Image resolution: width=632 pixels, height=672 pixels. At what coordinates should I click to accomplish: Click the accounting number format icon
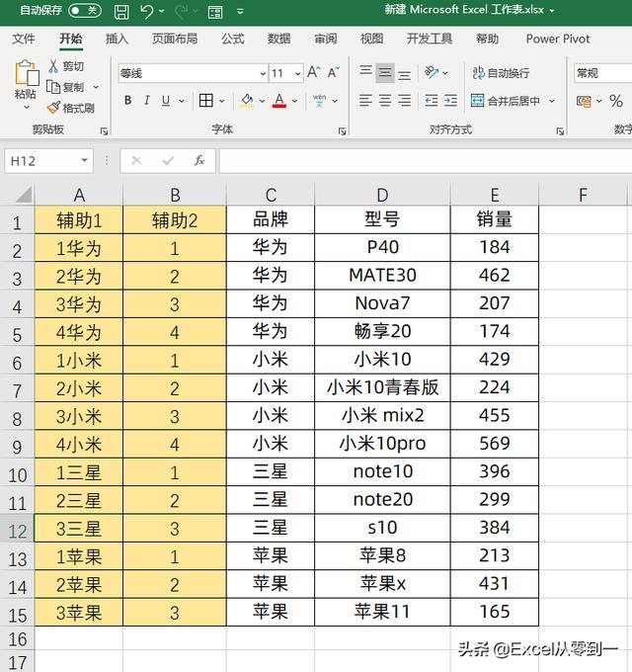(x=584, y=101)
